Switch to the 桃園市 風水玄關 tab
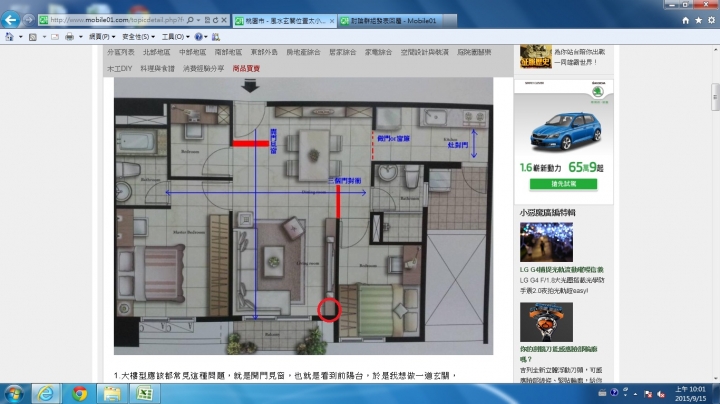 coord(285,21)
